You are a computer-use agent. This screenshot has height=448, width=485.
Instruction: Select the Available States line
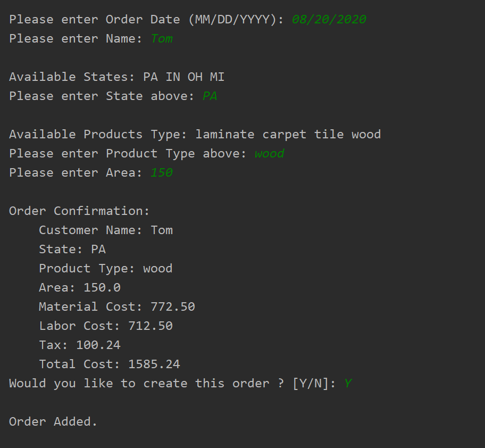click(116, 77)
